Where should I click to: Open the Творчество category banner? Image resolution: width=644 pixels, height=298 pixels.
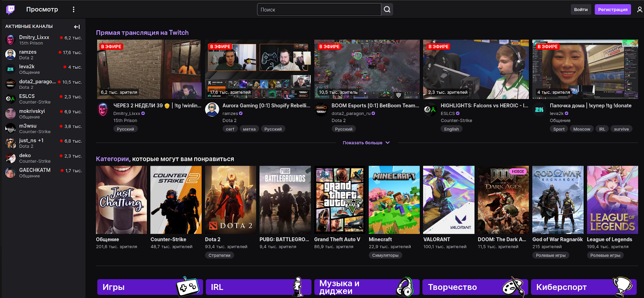475,287
